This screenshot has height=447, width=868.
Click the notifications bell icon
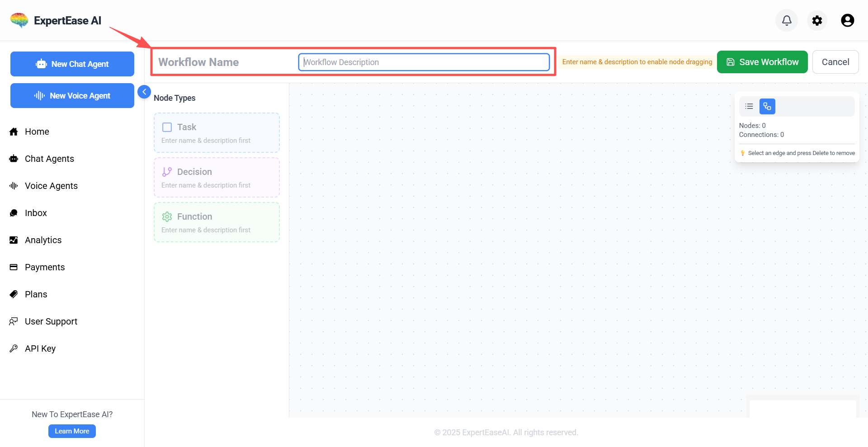pyautogui.click(x=787, y=20)
